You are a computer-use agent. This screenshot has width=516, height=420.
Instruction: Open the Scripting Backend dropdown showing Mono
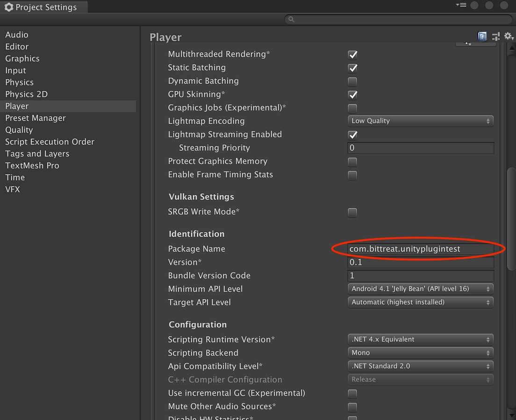click(x=420, y=353)
